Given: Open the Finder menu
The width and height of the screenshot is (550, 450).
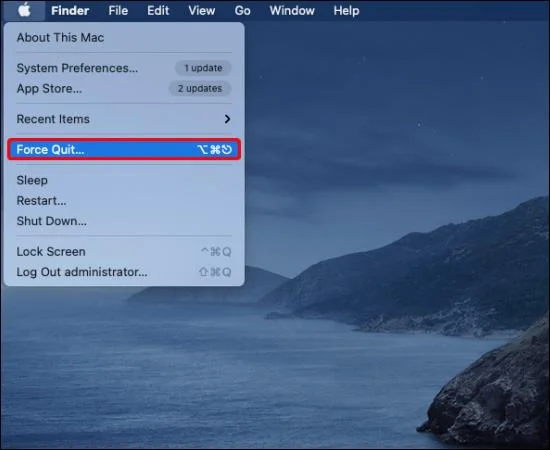Looking at the screenshot, I should [x=70, y=11].
